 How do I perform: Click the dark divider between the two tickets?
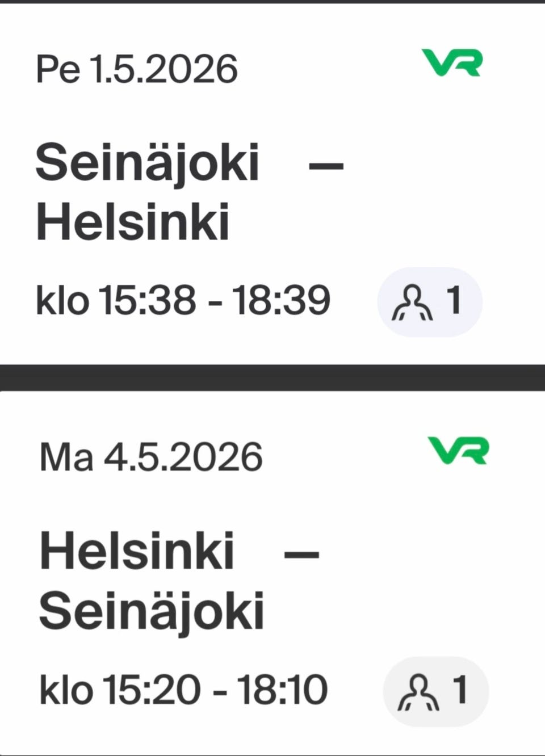(x=272, y=377)
